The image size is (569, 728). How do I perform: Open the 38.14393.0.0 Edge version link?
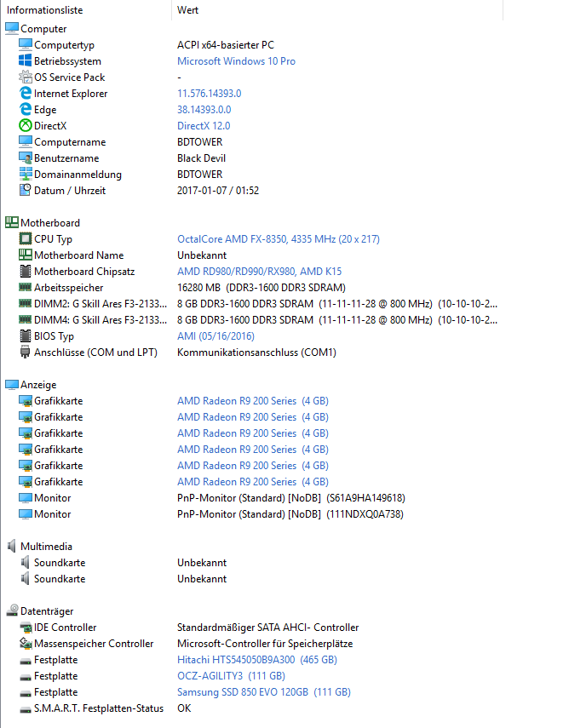click(x=204, y=110)
